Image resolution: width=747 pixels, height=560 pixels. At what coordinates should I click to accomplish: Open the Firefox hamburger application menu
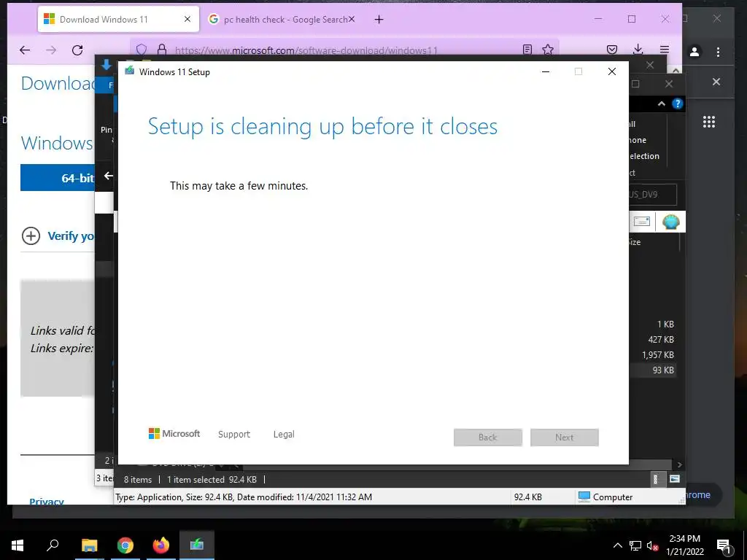(665, 50)
